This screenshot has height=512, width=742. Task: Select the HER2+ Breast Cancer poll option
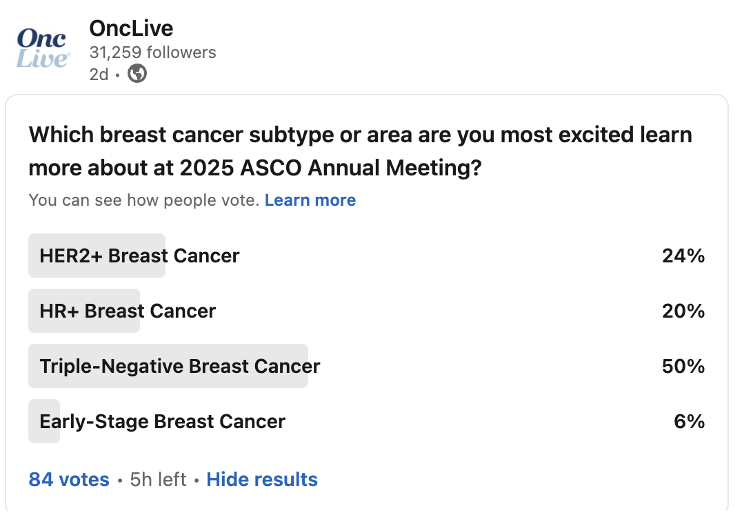[139, 255]
